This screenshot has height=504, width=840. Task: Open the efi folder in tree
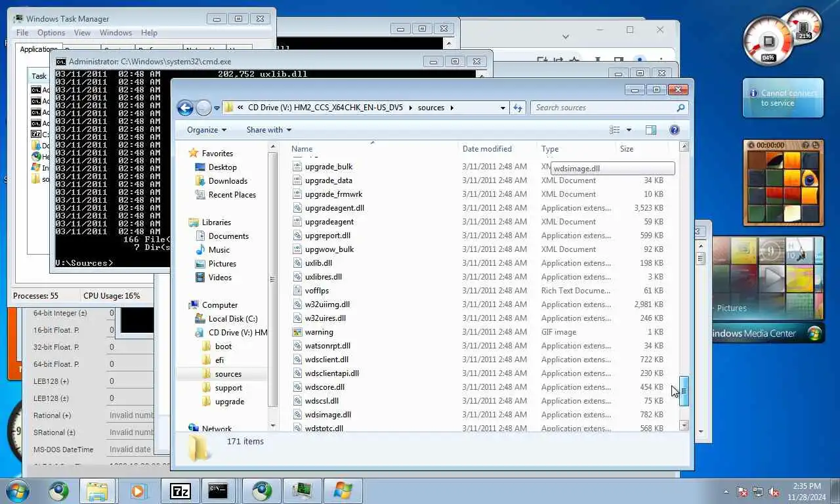pyautogui.click(x=219, y=360)
